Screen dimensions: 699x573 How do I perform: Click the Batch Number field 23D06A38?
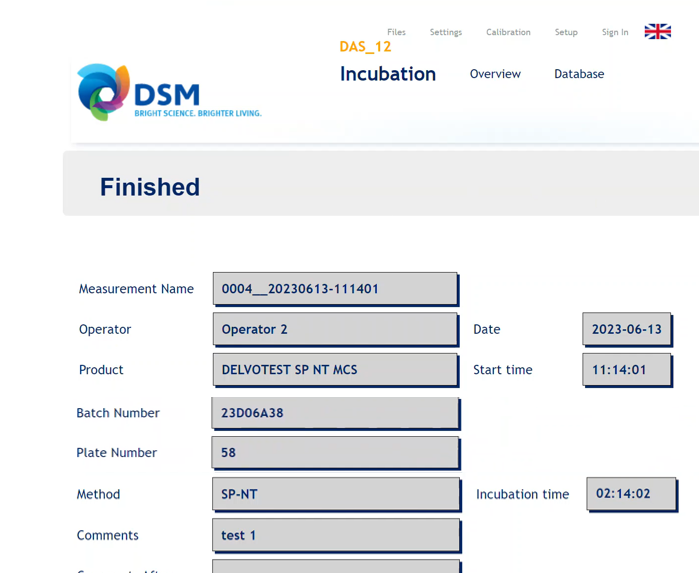pyautogui.click(x=335, y=413)
